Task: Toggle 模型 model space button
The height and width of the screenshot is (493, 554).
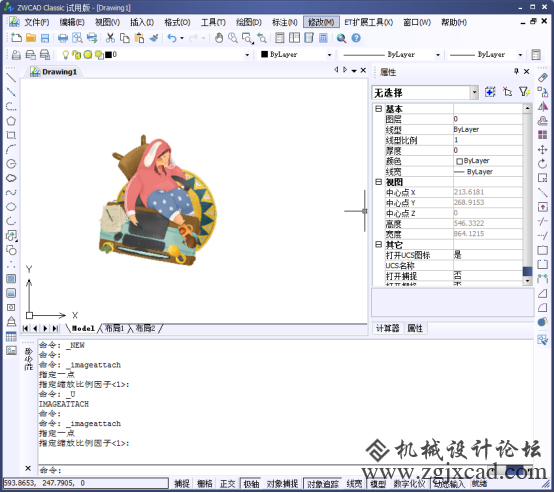Action: (x=378, y=483)
